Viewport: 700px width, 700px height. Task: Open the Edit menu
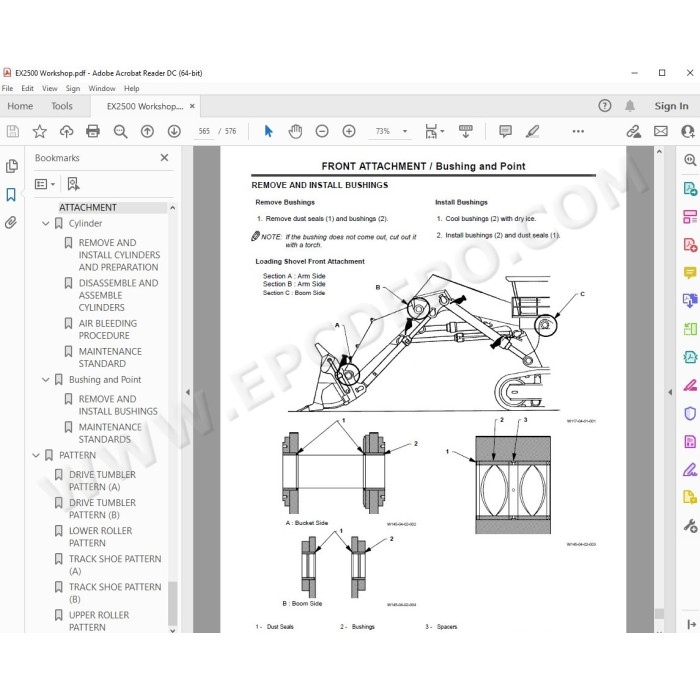(27, 88)
